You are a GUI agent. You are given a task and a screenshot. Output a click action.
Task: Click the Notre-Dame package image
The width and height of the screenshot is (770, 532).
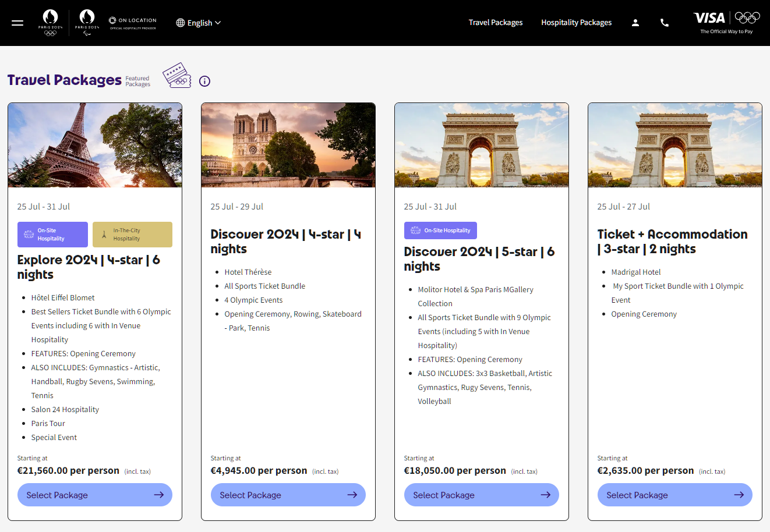coord(288,145)
